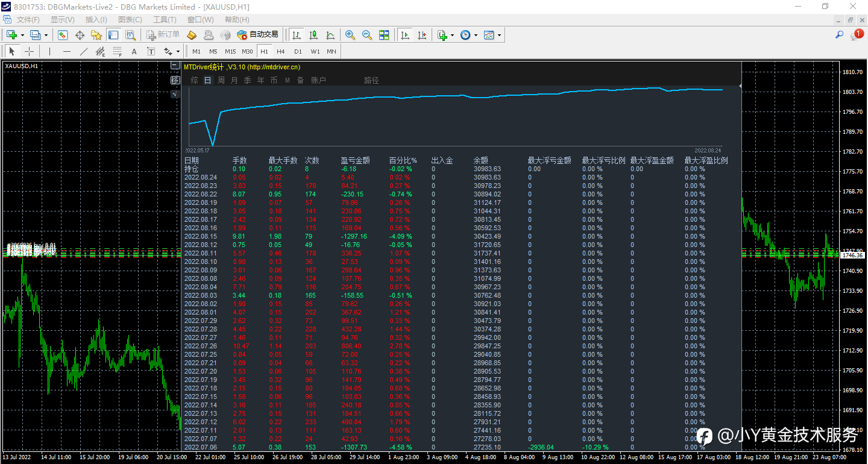Image resolution: width=868 pixels, height=464 pixels.
Task: Collapse MTDriver panel with minus button
Action: (175, 66)
